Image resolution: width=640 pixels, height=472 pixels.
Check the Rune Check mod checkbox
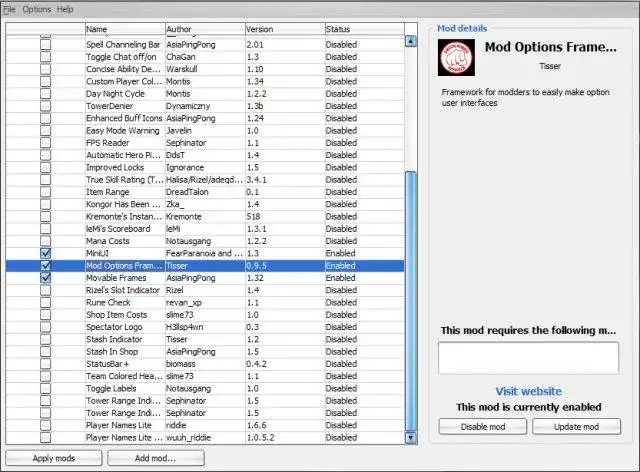point(46,303)
